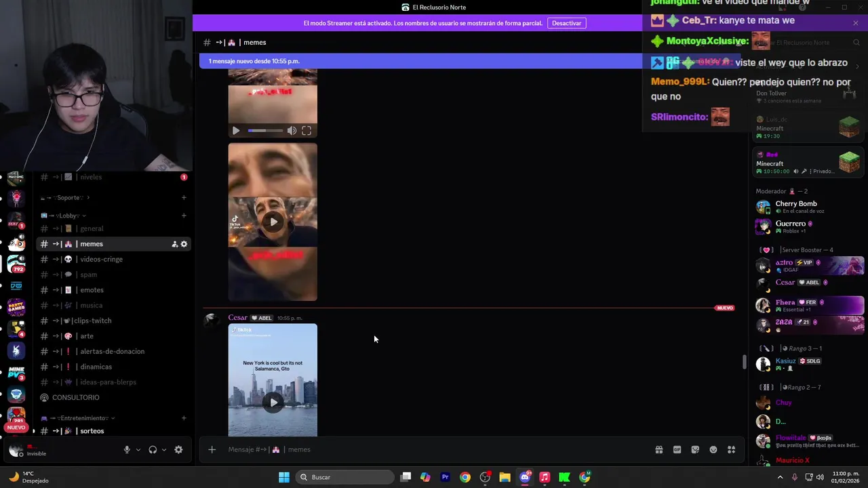Toggle fullscreen on first video
The width and height of the screenshot is (868, 488).
[307, 131]
